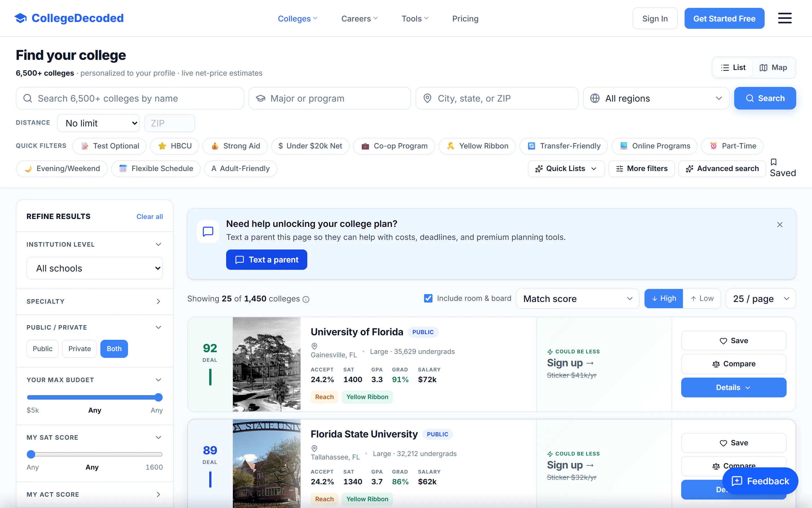Select Public school type
This screenshot has width=812, height=508.
coord(42,349)
